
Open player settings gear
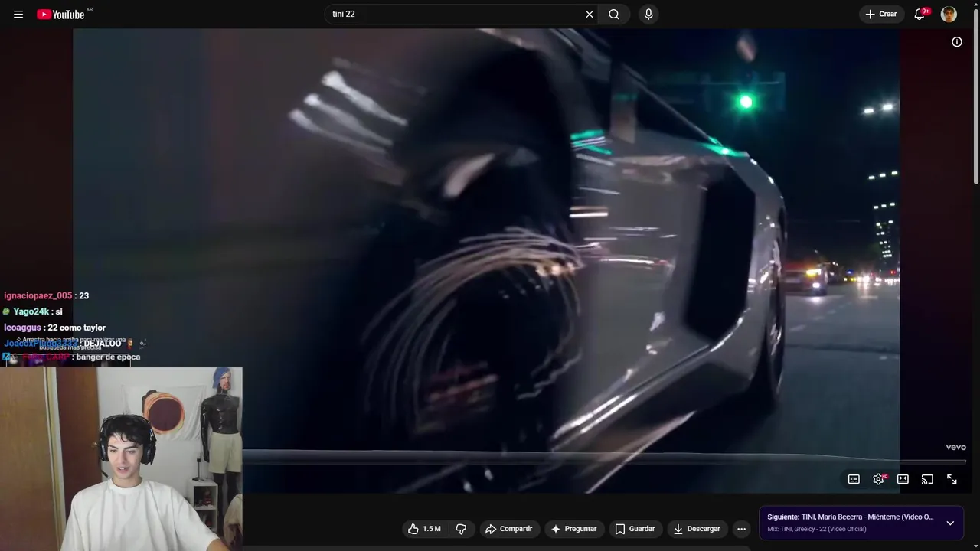(x=878, y=479)
